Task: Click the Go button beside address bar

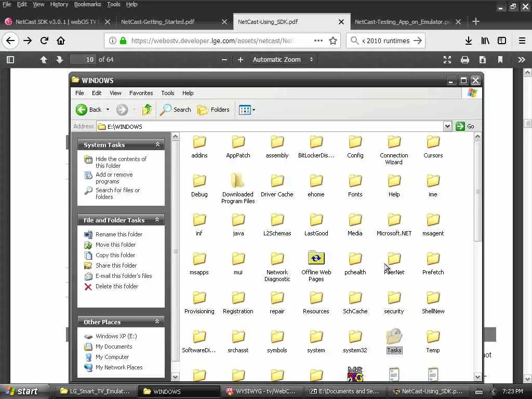Action: (465, 126)
